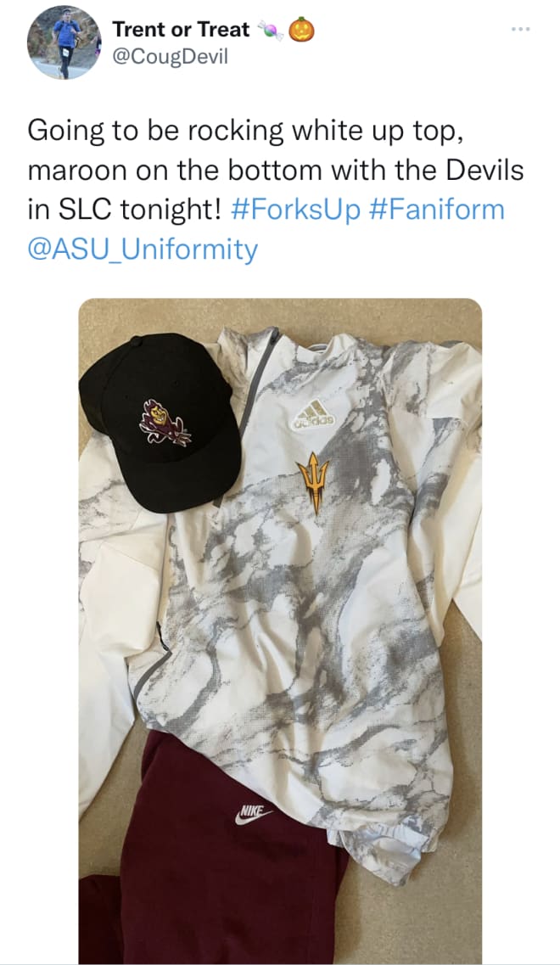Click the Sparky mascot logo on the cap

pos(165,424)
